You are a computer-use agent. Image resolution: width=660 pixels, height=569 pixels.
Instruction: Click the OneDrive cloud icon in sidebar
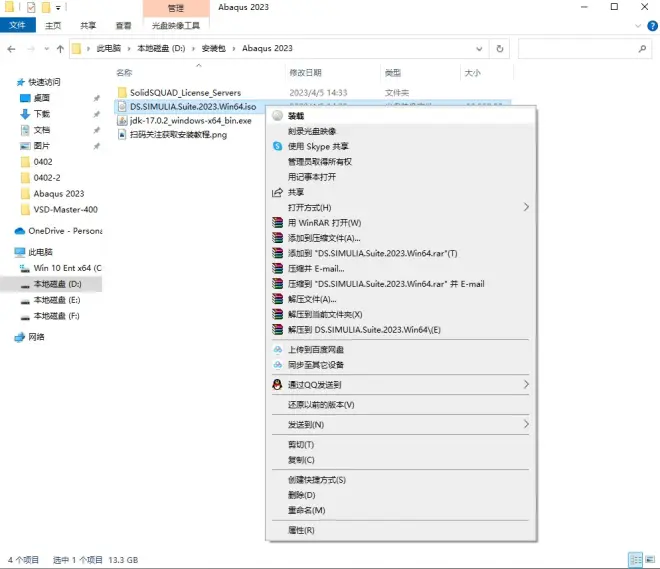20,231
